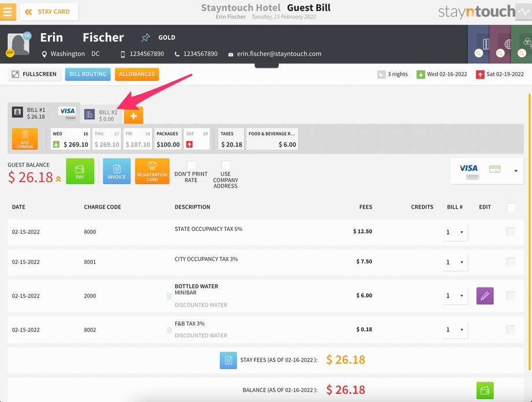Switch to the Bill #2 tab
This screenshot has width=532, height=402.
coord(101,116)
